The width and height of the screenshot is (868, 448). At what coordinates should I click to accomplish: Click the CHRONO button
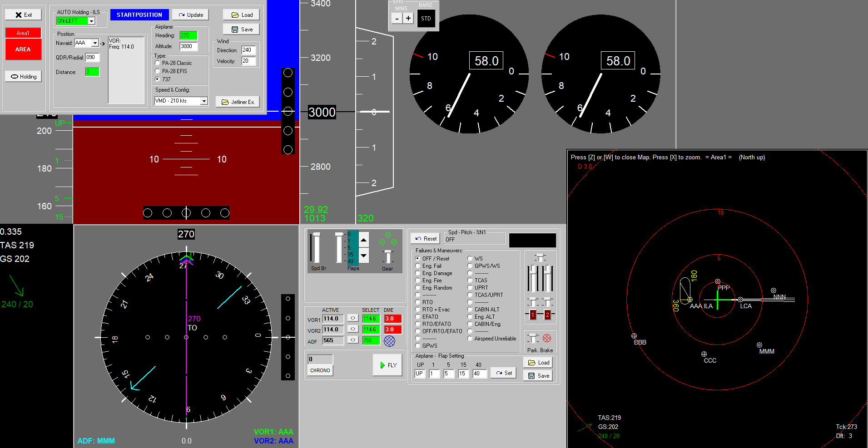pyautogui.click(x=320, y=371)
